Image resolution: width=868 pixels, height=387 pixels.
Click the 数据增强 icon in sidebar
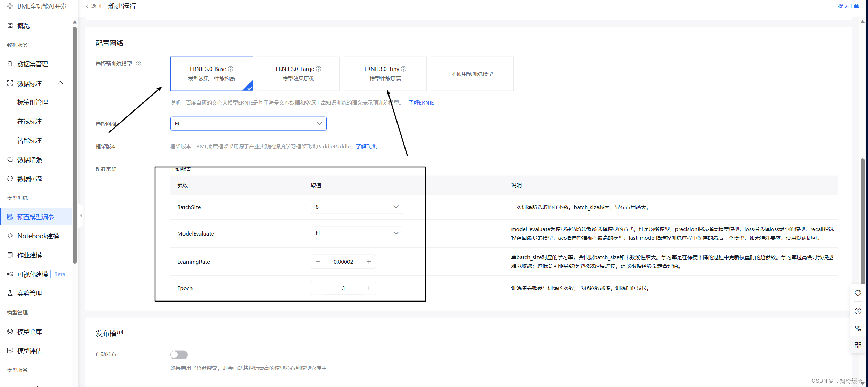10,159
